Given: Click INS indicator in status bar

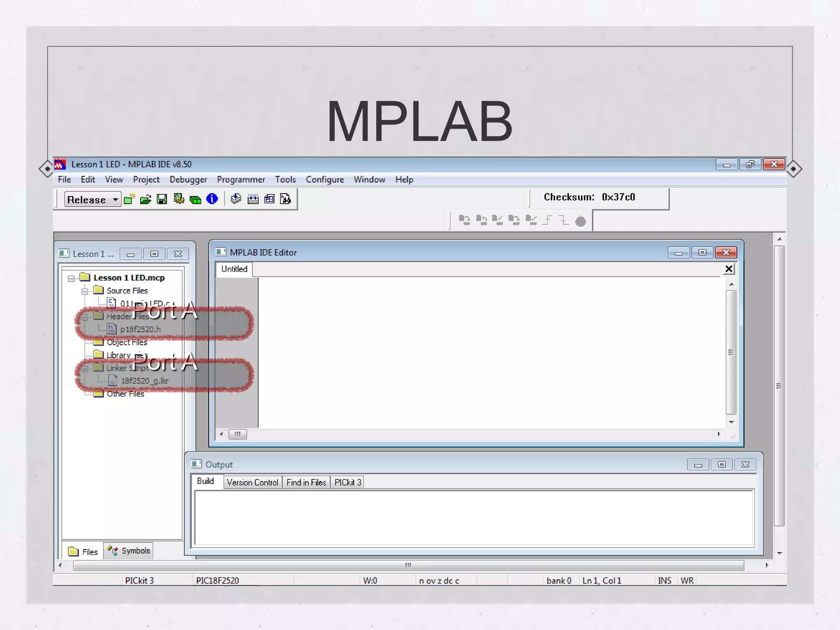Looking at the screenshot, I should coord(664,580).
